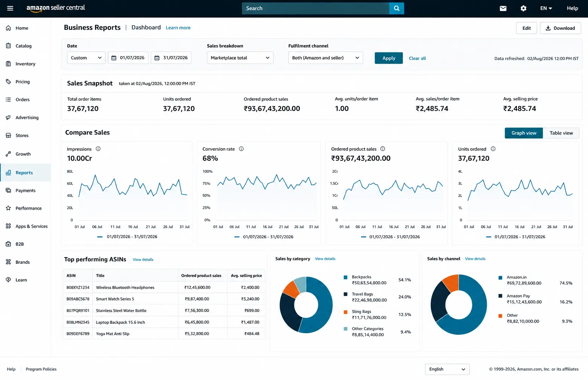
Task: Select ASIN B08XYZ1234 cell
Action: [x=78, y=288]
